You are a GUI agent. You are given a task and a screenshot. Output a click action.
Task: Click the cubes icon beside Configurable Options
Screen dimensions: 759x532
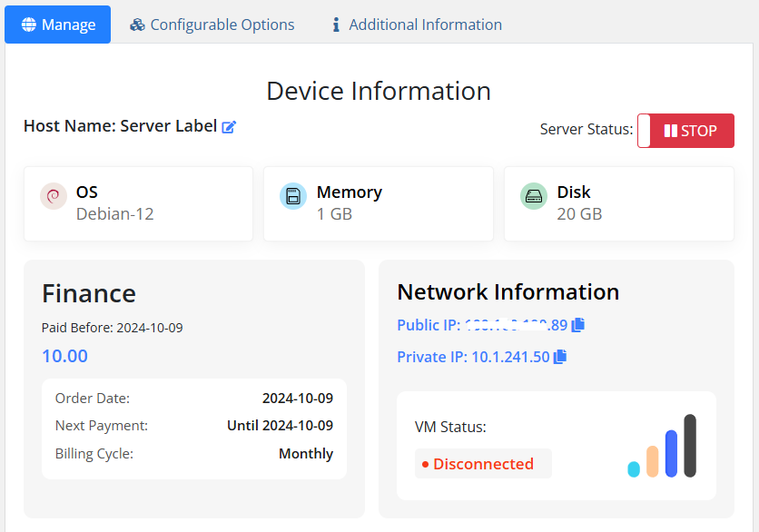click(137, 25)
